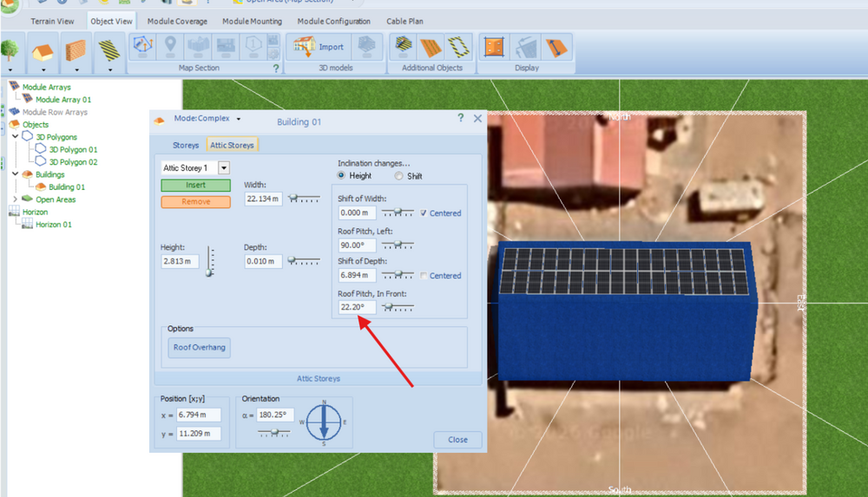Expand the Open Areas tree node
Viewport: 868px width, 497px height.
16,199
